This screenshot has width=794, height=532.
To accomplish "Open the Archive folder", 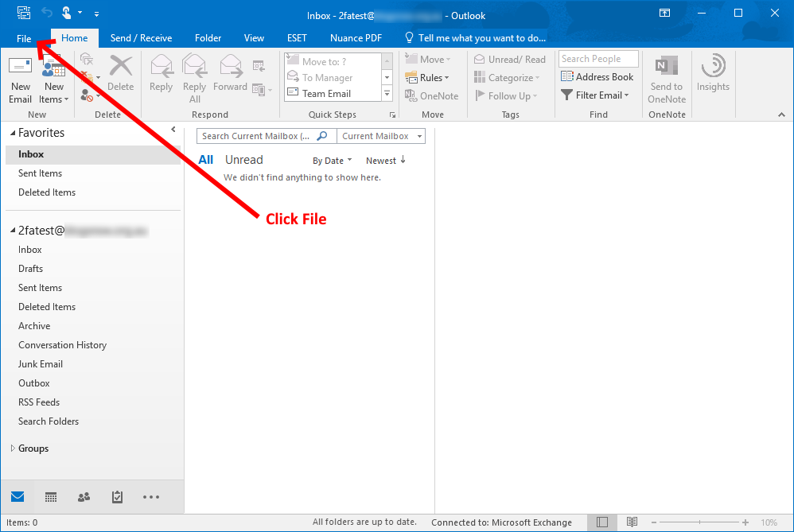I will point(34,326).
